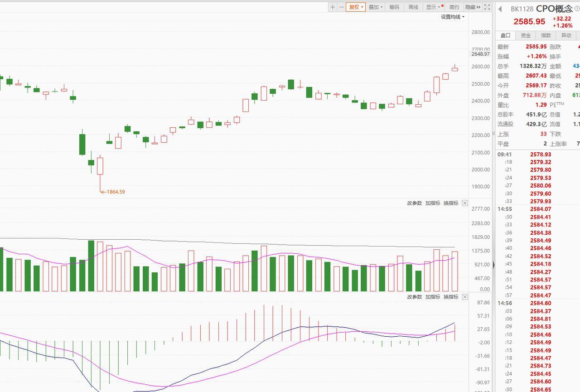Viewport: 580px width, 392px height.
Task: Click the 14:55 tick row 2584.07
Action: (538, 209)
